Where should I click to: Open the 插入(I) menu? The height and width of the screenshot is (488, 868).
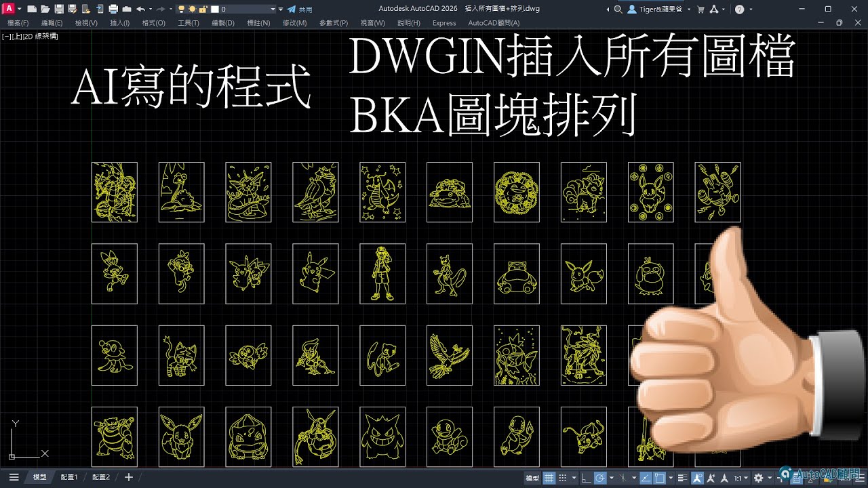(x=120, y=23)
